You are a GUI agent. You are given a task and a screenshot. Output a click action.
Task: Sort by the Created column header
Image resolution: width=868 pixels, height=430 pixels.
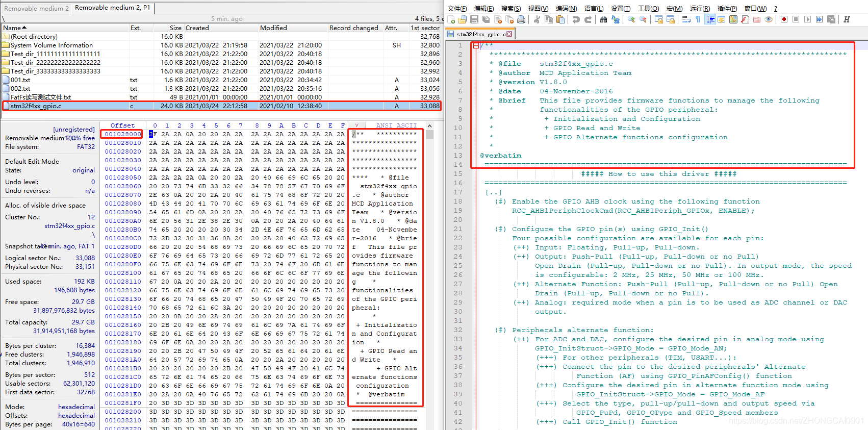(x=221, y=28)
